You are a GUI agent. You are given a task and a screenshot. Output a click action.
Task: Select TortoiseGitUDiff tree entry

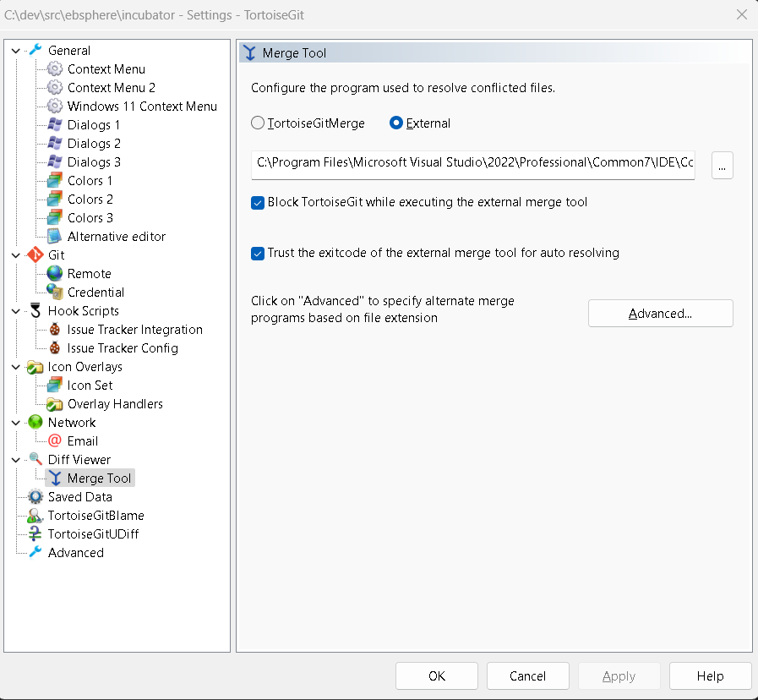tap(93, 534)
